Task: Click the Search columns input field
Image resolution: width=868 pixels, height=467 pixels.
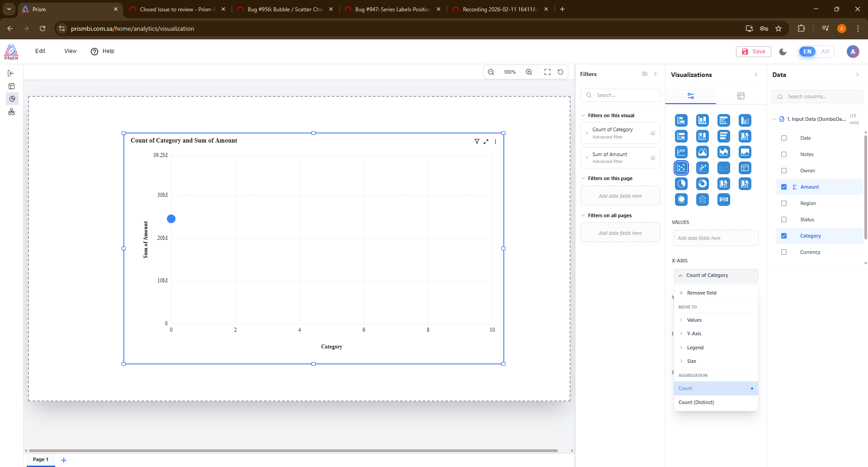Action: coord(821,96)
